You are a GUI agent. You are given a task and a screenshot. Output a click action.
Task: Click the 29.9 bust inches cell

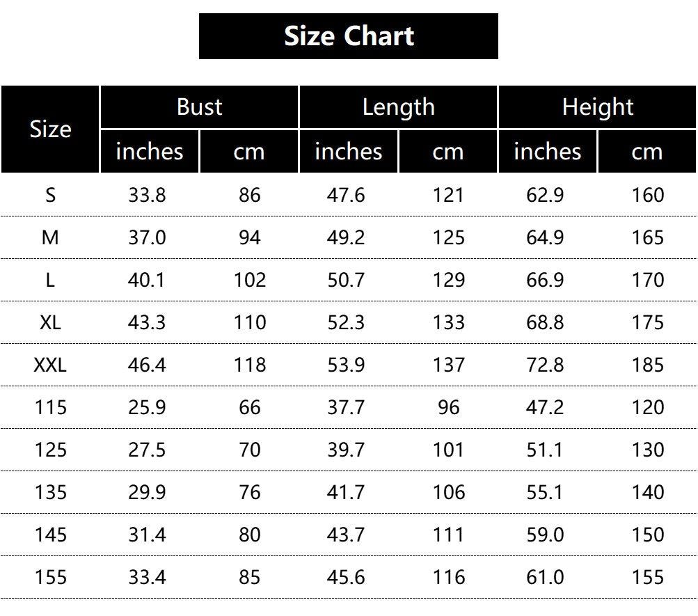click(x=147, y=492)
